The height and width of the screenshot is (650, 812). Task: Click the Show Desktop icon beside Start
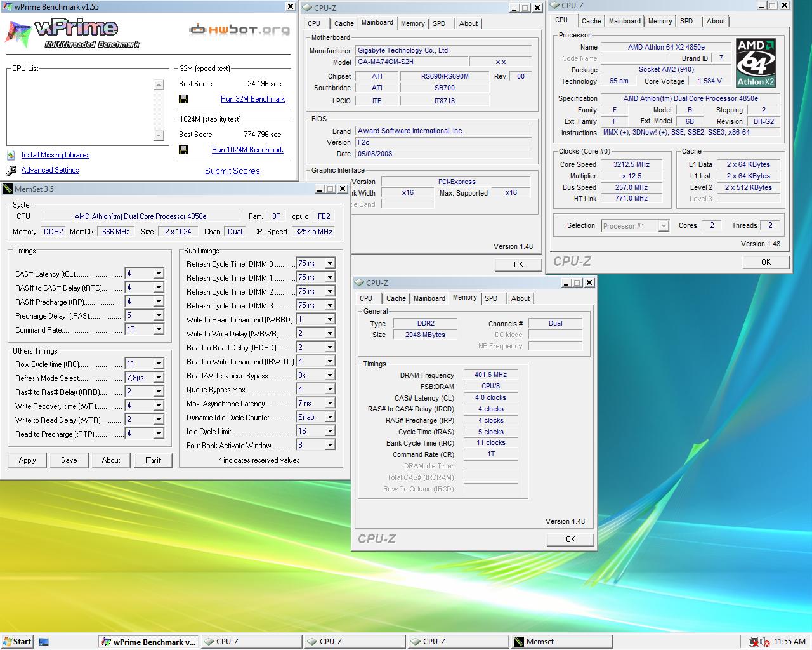click(x=44, y=642)
